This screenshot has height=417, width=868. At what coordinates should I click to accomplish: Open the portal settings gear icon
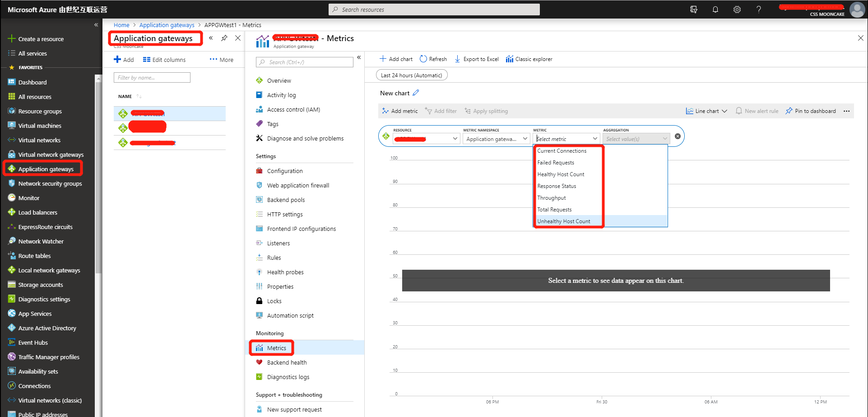[737, 9]
